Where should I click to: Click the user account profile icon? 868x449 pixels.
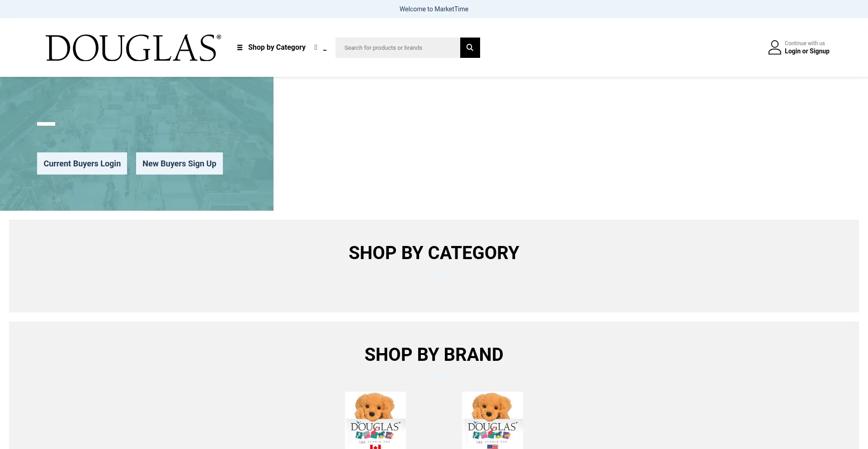[774, 47]
